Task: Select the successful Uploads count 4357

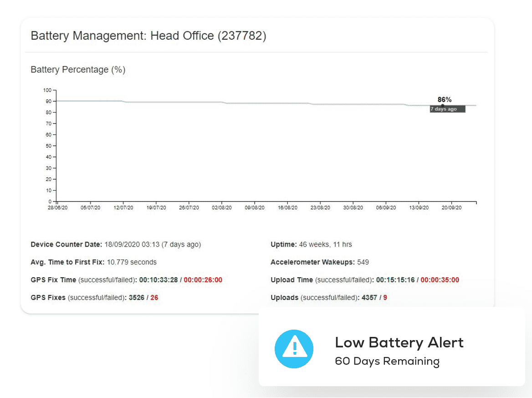Action: point(369,298)
